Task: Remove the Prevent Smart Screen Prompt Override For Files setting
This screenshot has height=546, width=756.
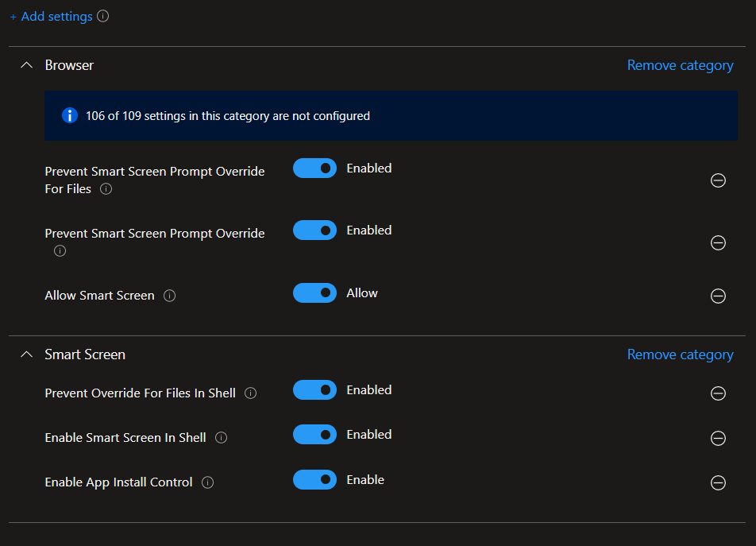Action: click(718, 180)
